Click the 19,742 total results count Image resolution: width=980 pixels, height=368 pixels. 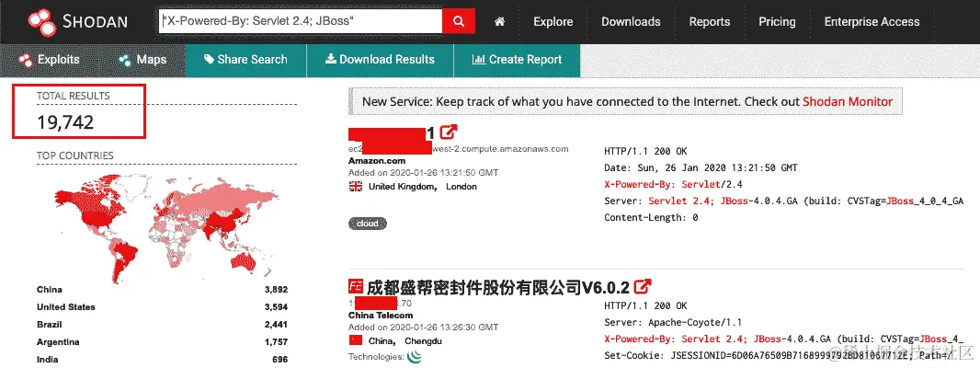65,122
